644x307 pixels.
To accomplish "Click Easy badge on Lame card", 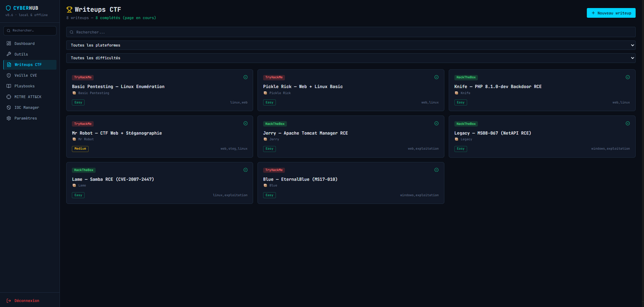I will [x=78, y=195].
